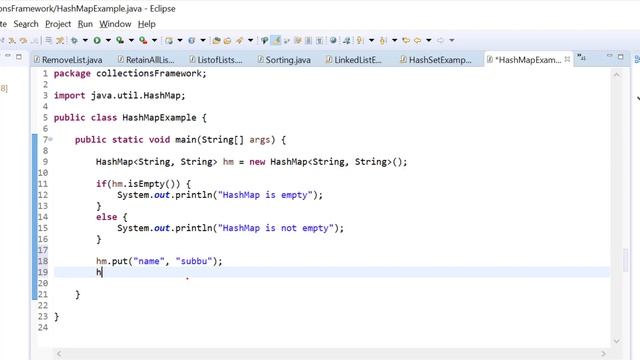Click the 'else {' keyword on line 14
This screenshot has height=360, width=640.
pos(111,217)
